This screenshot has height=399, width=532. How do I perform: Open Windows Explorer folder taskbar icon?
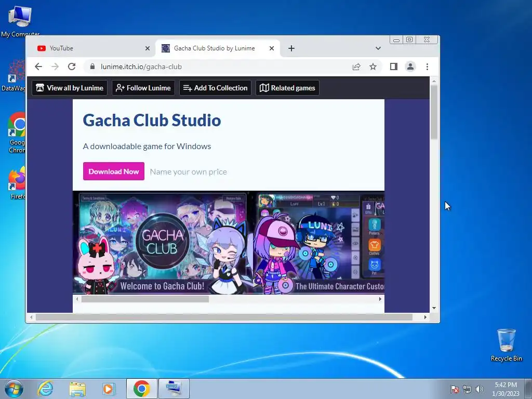(x=77, y=389)
